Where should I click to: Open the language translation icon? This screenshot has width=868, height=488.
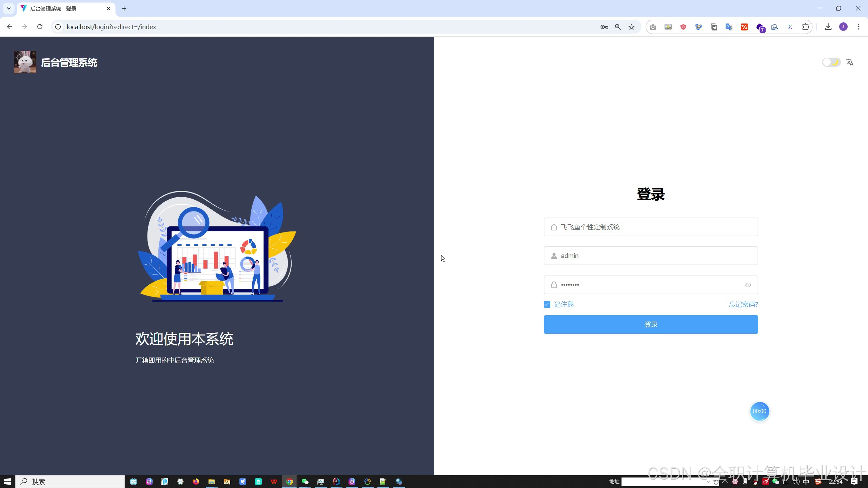[850, 62]
